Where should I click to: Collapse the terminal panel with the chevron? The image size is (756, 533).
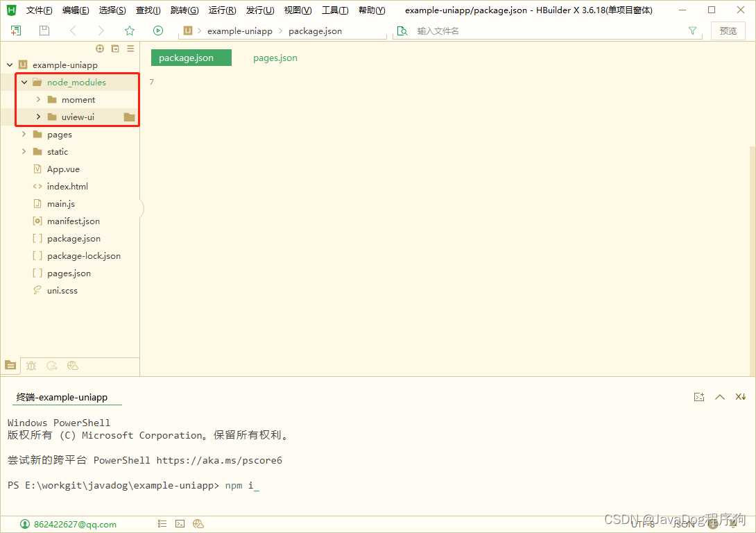click(720, 396)
